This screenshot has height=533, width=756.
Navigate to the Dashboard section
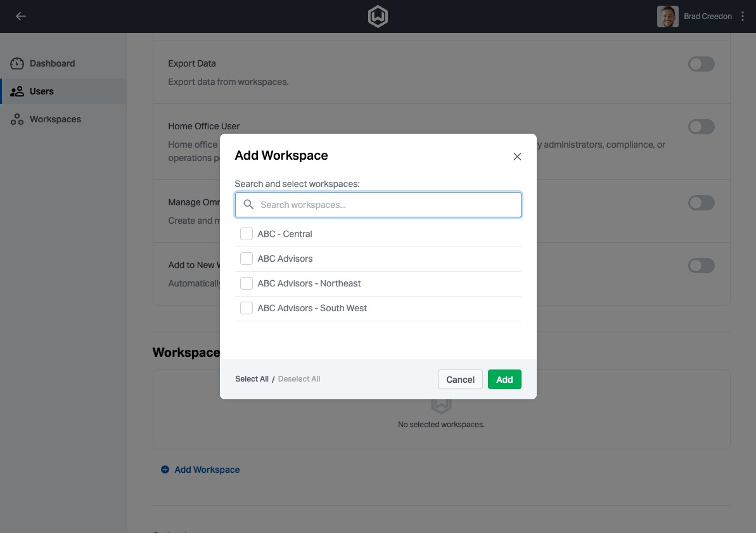[x=52, y=63]
